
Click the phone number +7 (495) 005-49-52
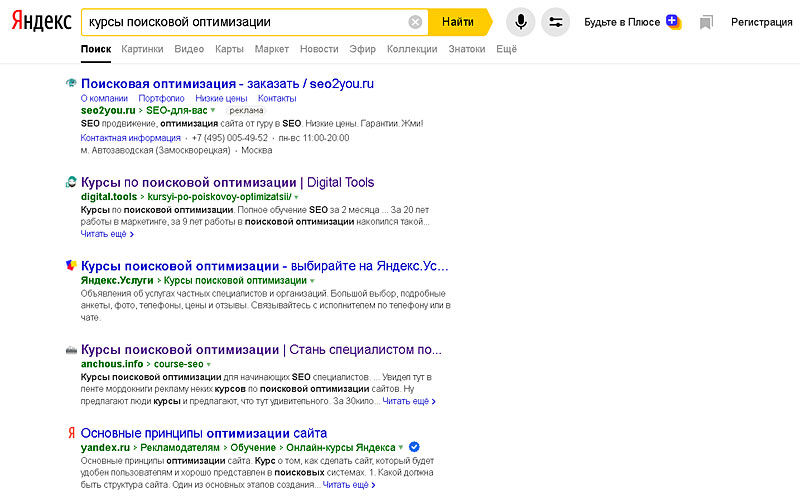click(x=230, y=138)
